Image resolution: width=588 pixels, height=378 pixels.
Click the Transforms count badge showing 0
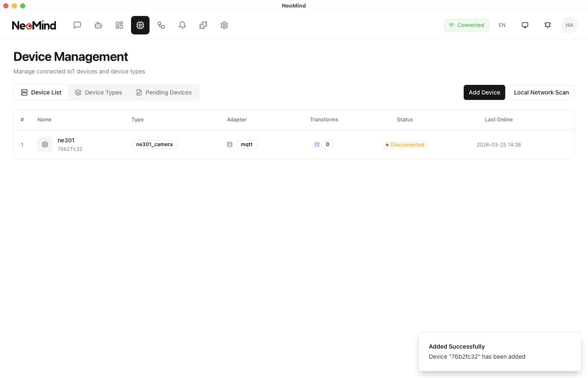tap(327, 144)
